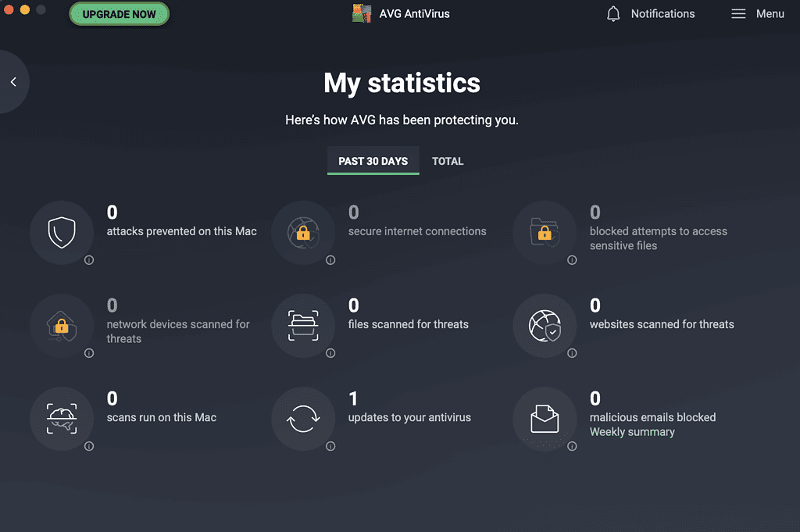Click the envelope icon for malicious emails

[545, 419]
